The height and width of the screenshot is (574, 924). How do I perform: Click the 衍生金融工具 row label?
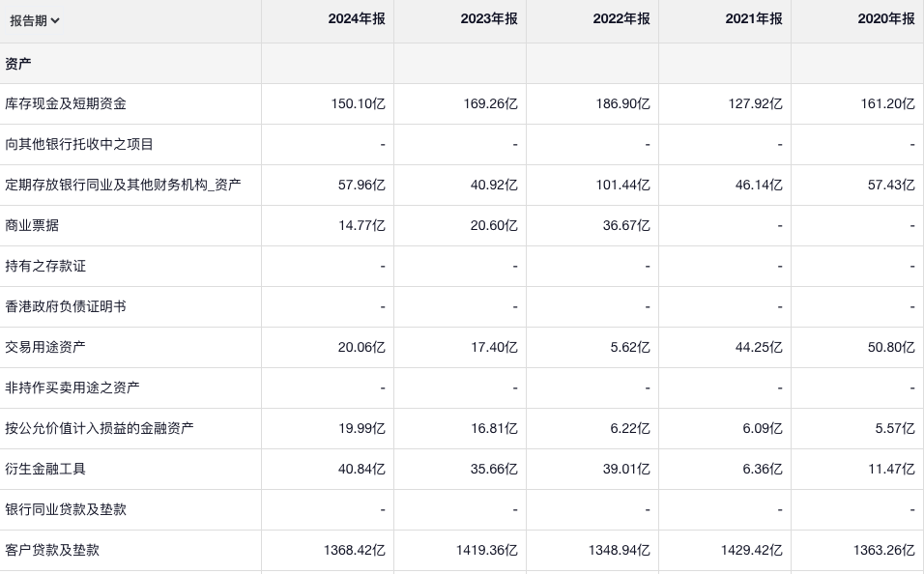45,469
